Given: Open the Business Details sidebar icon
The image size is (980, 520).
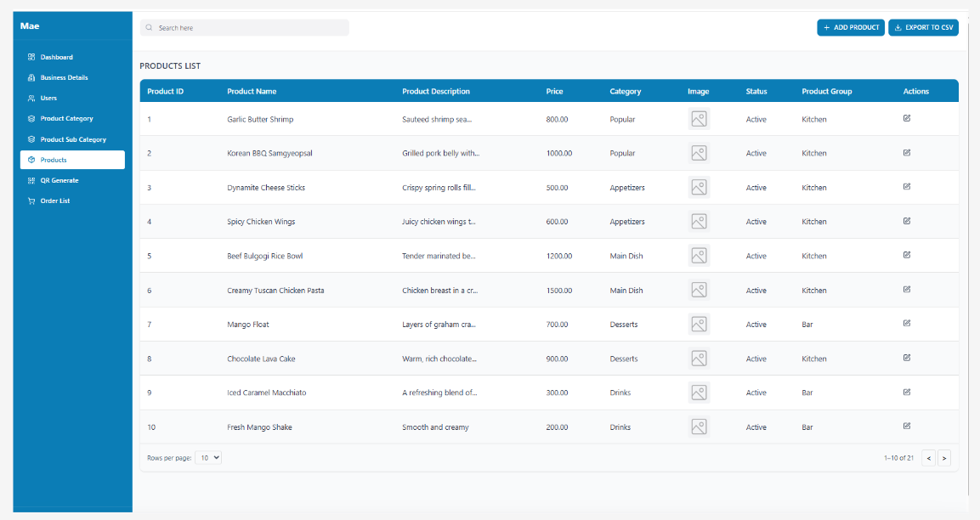Looking at the screenshot, I should coord(32,77).
